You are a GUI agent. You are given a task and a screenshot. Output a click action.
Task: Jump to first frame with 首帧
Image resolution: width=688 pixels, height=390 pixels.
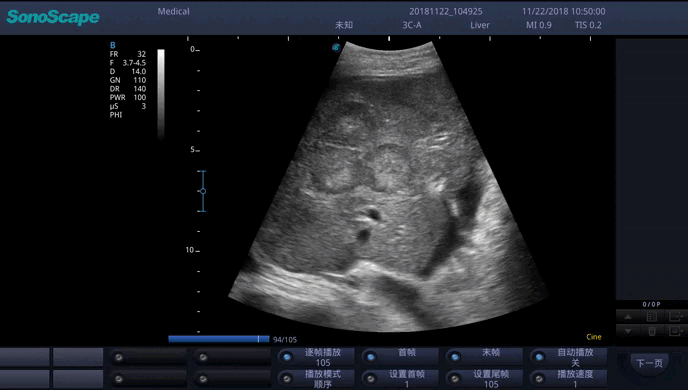point(400,357)
